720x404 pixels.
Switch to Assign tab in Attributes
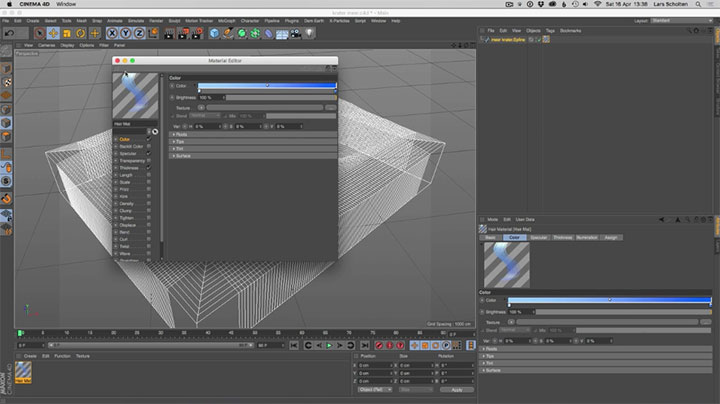tap(611, 237)
